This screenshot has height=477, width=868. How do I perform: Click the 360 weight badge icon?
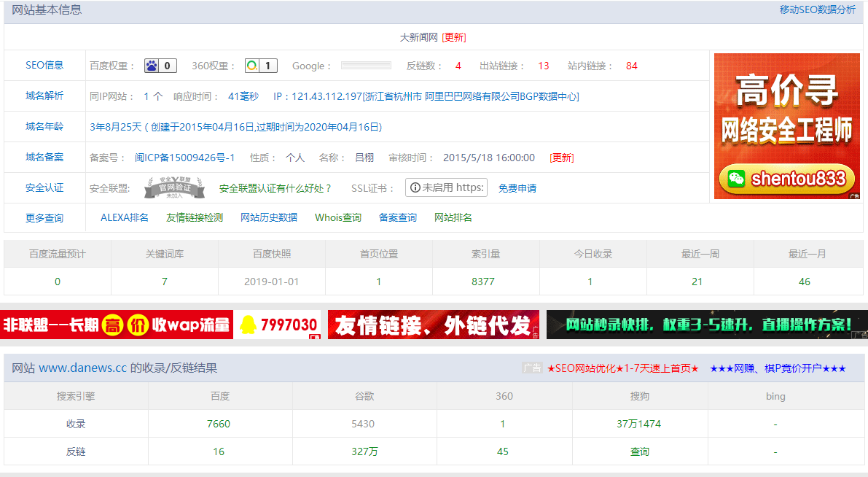260,66
